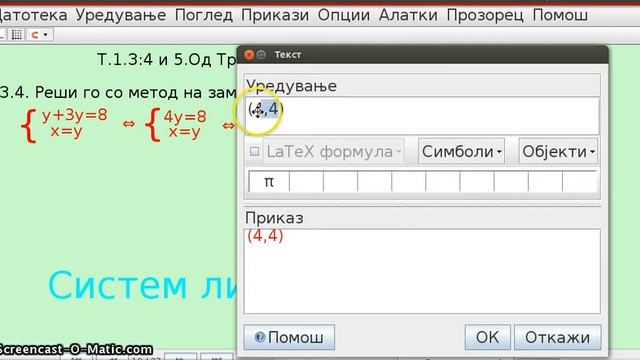The height and width of the screenshot is (360, 640).
Task: Minimize the Текст dialog with gray button
Action: [x=261, y=55]
